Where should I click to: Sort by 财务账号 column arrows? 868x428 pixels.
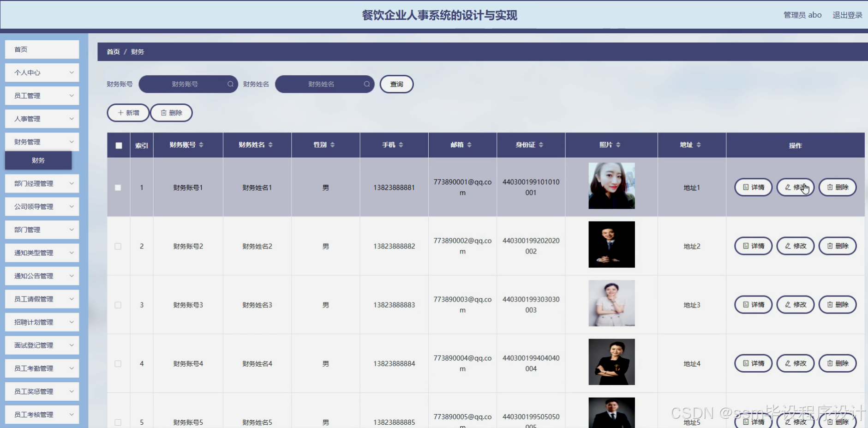[x=201, y=145]
